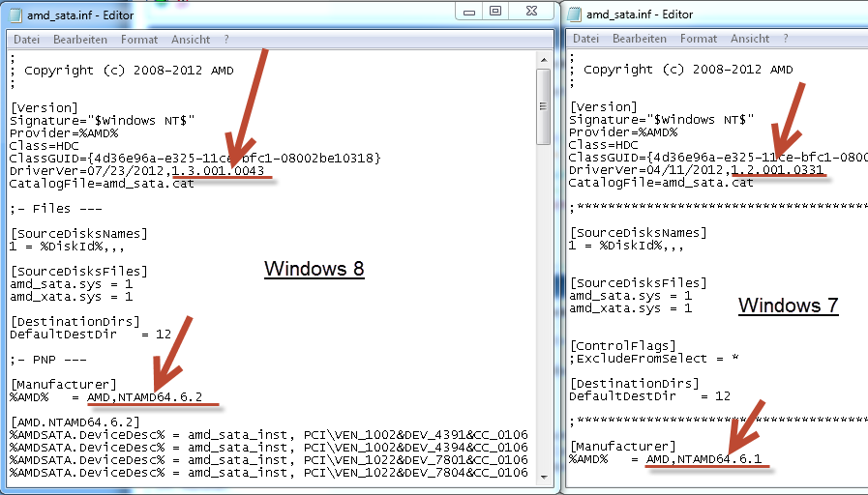Maximize the left Editor window

point(495,11)
